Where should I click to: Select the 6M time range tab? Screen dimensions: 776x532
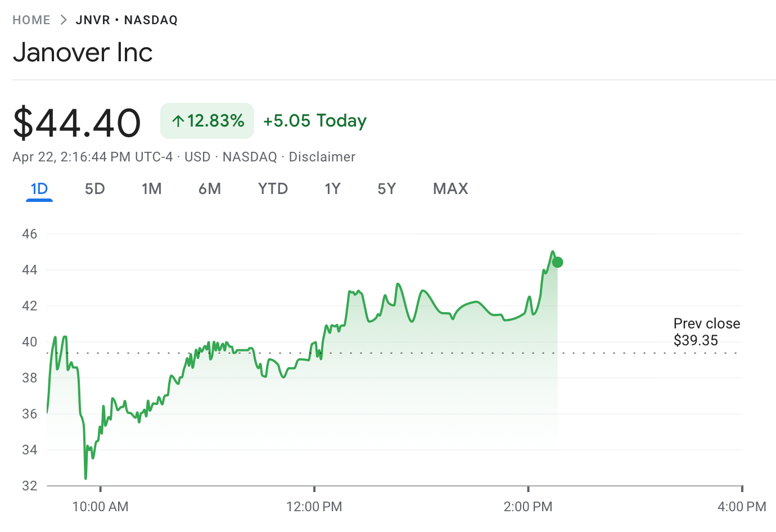(209, 189)
